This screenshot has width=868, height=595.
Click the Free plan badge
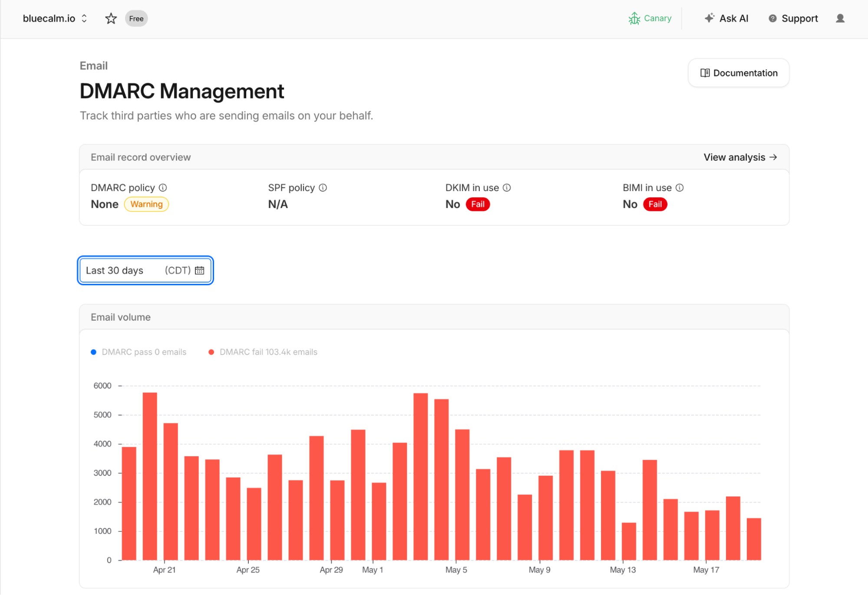tap(136, 19)
